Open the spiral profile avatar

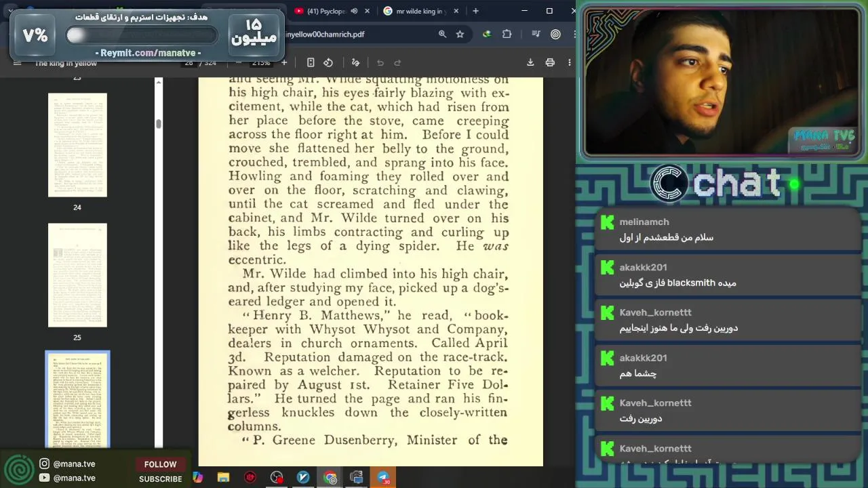coord(555,34)
